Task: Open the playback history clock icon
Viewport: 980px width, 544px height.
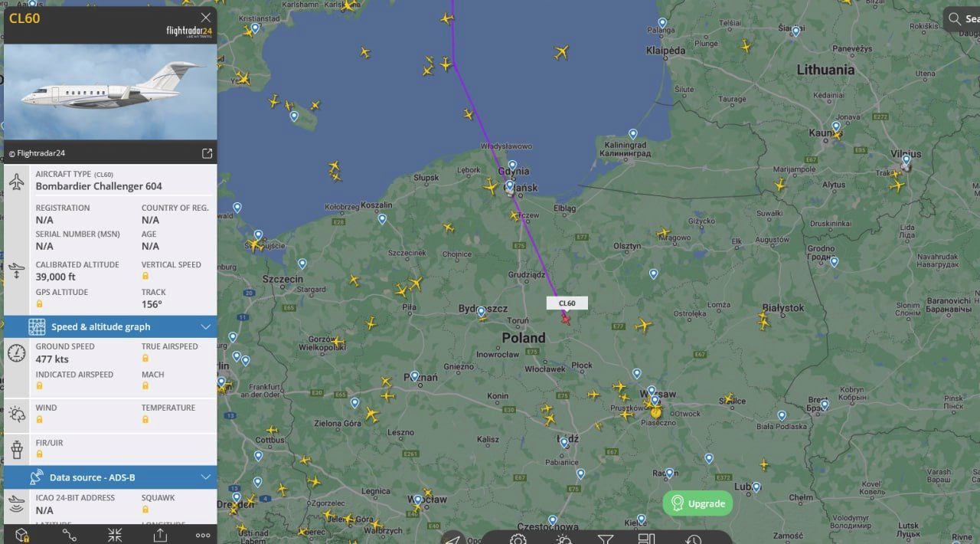Action: (x=693, y=539)
